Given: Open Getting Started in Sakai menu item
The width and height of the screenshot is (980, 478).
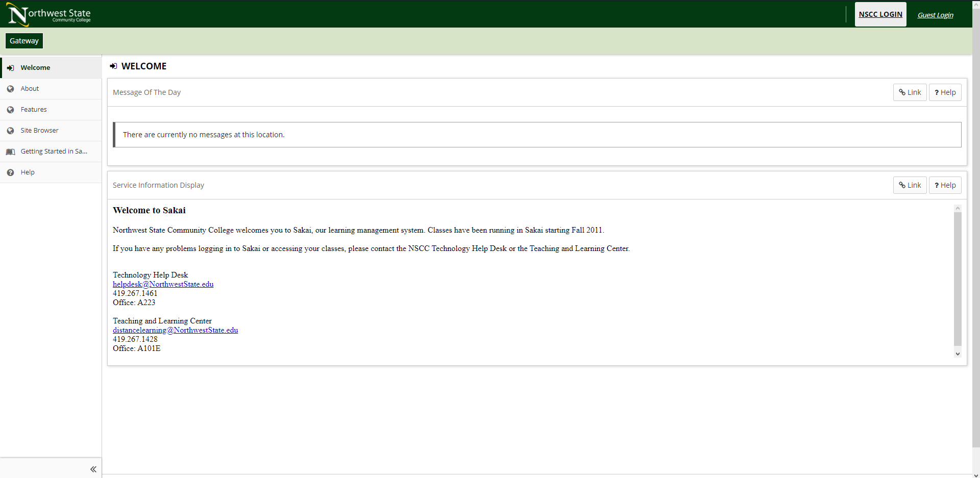Looking at the screenshot, I should tap(51, 152).
